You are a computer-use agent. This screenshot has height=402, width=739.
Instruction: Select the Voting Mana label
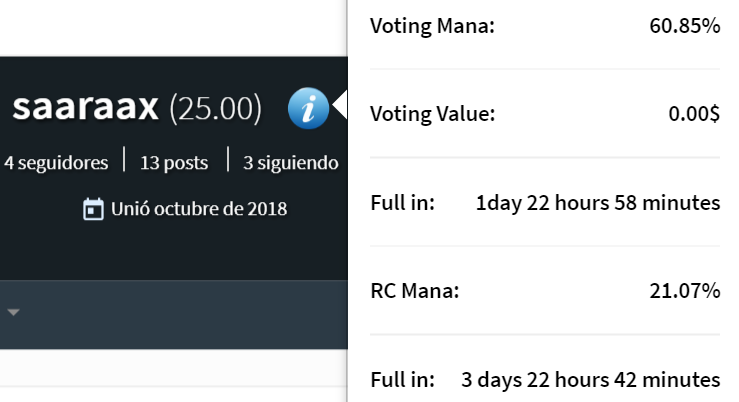tap(432, 26)
